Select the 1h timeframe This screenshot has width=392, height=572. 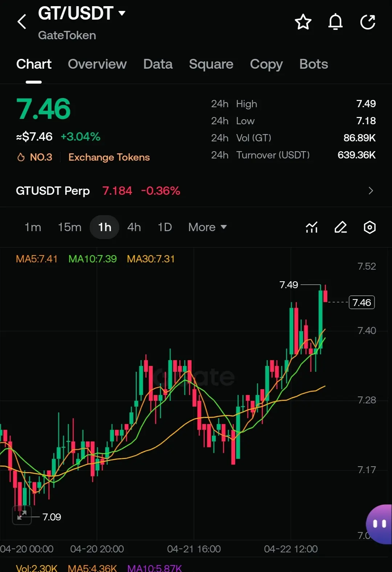click(105, 227)
